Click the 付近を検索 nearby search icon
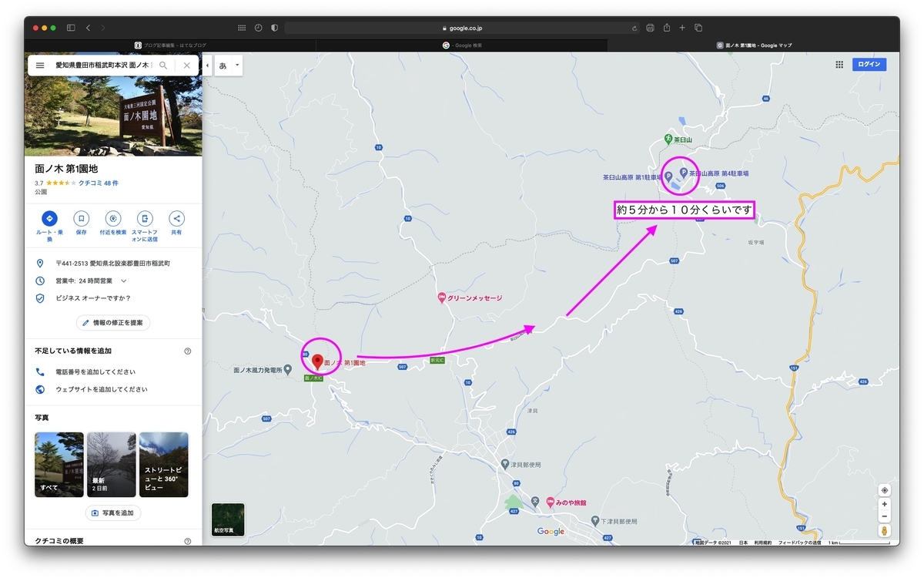Viewport: 924px width, 578px height. pos(113,218)
